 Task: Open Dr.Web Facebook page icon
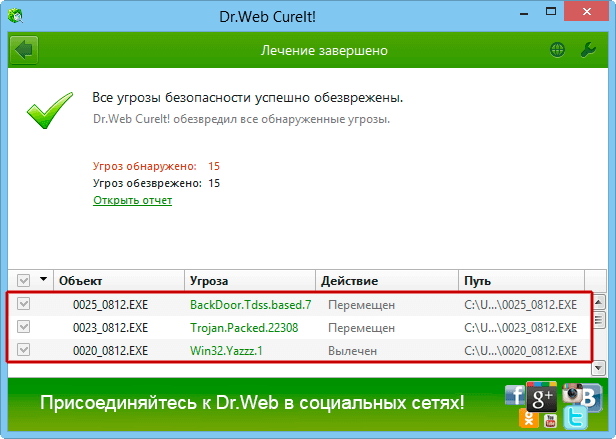click(515, 395)
